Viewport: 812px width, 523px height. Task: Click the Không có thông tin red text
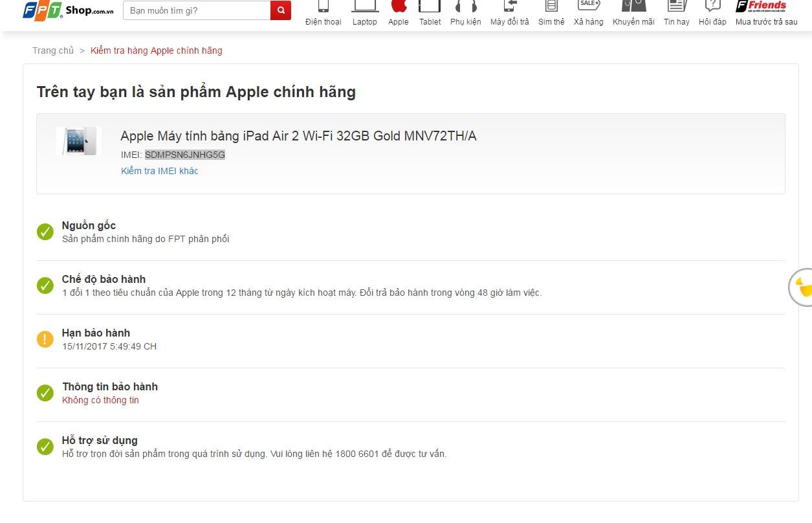pyautogui.click(x=100, y=400)
